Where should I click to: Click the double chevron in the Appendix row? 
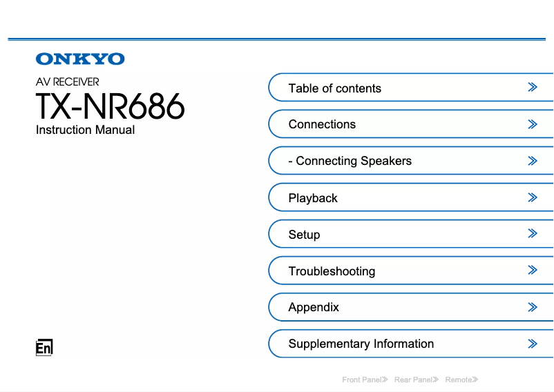[x=532, y=307]
